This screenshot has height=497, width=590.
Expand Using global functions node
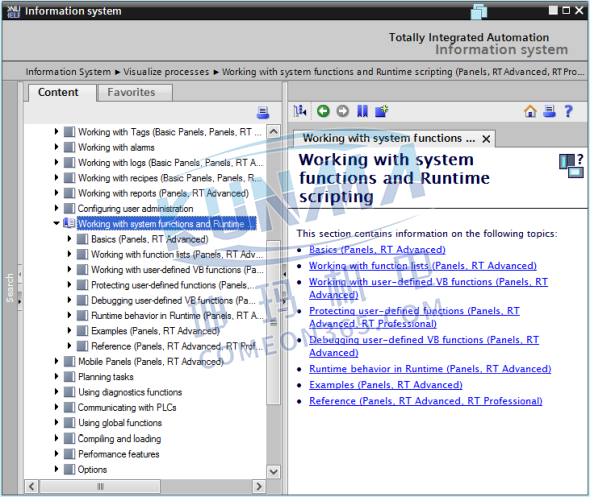click(x=56, y=423)
